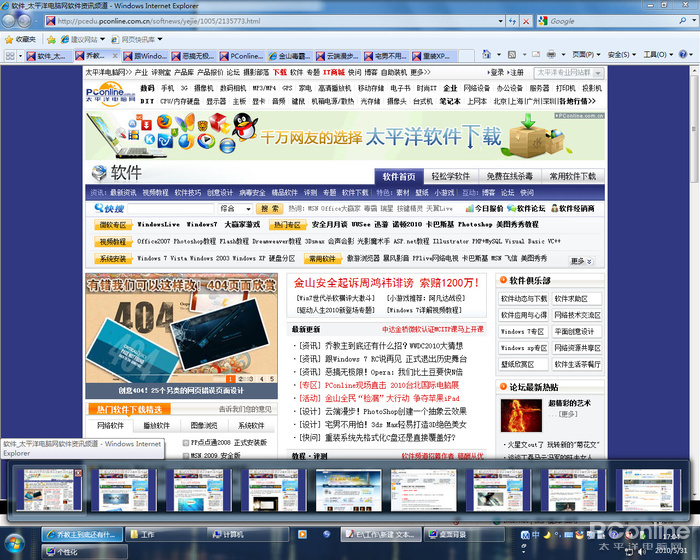Screen dimensions: 700x560
Task: Select the fifth tab preview thumbnail
Action: click(x=349, y=490)
